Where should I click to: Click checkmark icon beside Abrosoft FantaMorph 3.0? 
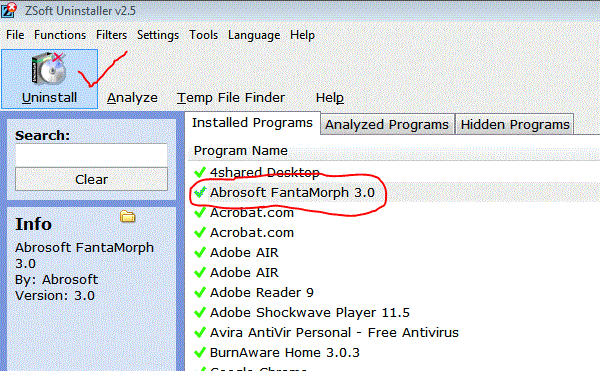[200, 192]
